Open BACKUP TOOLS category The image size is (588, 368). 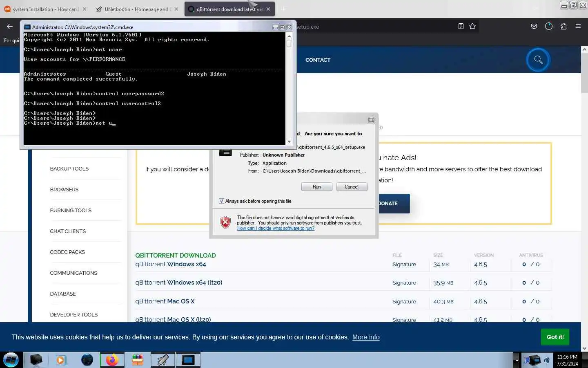click(x=69, y=168)
